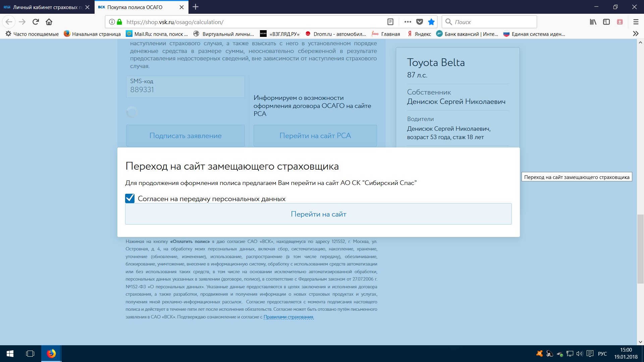The height and width of the screenshot is (362, 644).
Task: Click the vertical scrollbar thumb
Action: [x=640, y=249]
